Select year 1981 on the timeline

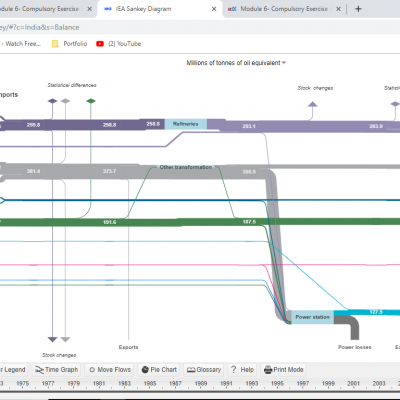coord(99,384)
